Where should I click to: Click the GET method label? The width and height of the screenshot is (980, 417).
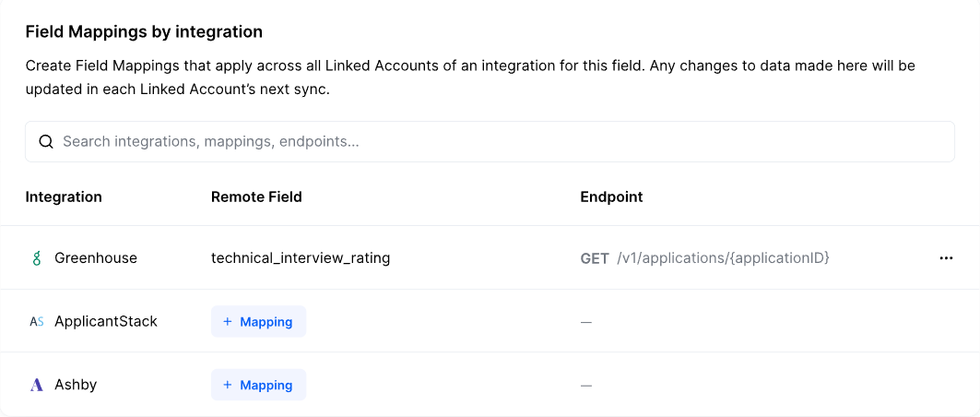[x=595, y=259]
